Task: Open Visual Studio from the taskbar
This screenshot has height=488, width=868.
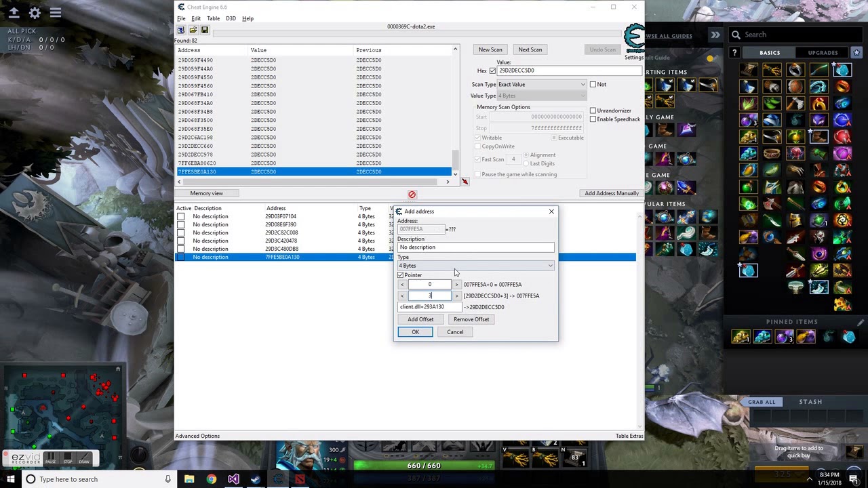Action: tap(233, 479)
